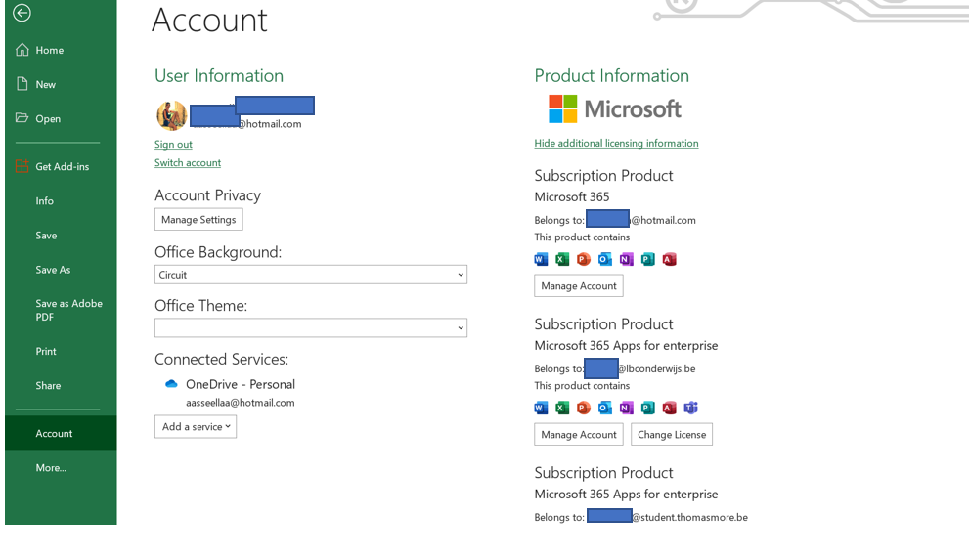Click Publisher icon under Microsoft 365 product
This screenshot has height=560, width=969.
647,259
